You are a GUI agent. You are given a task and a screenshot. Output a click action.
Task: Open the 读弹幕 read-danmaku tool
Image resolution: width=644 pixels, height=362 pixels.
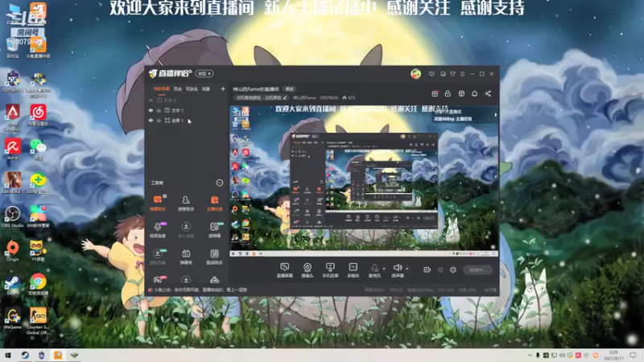tap(214, 230)
